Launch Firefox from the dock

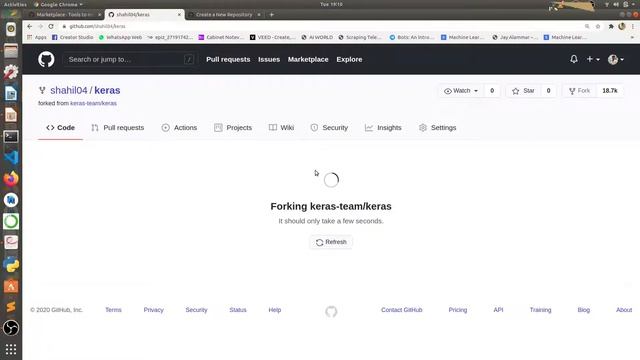11,179
